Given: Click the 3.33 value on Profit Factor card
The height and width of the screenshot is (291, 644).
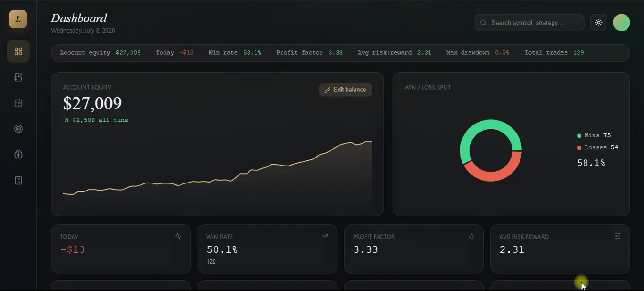Looking at the screenshot, I should click(x=365, y=249).
